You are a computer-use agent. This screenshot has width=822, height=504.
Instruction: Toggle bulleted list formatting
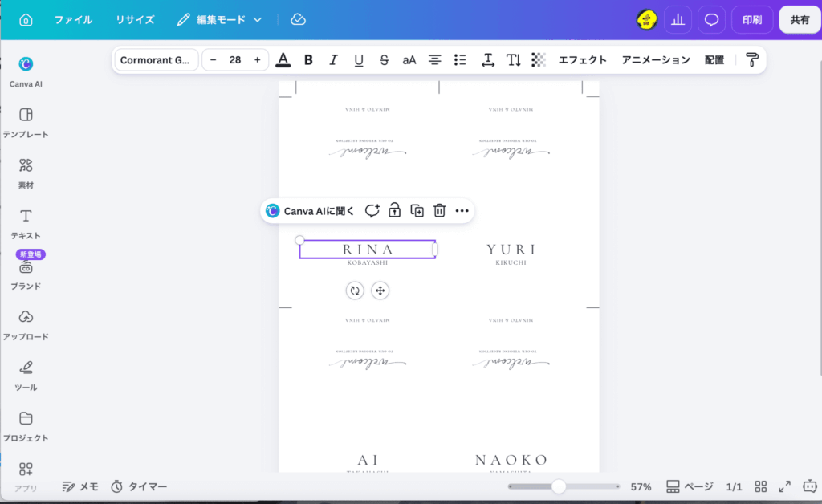tap(460, 59)
